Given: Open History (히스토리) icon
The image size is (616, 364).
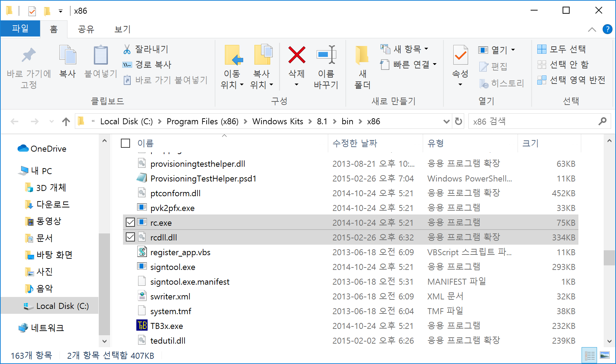Looking at the screenshot, I should 484,84.
